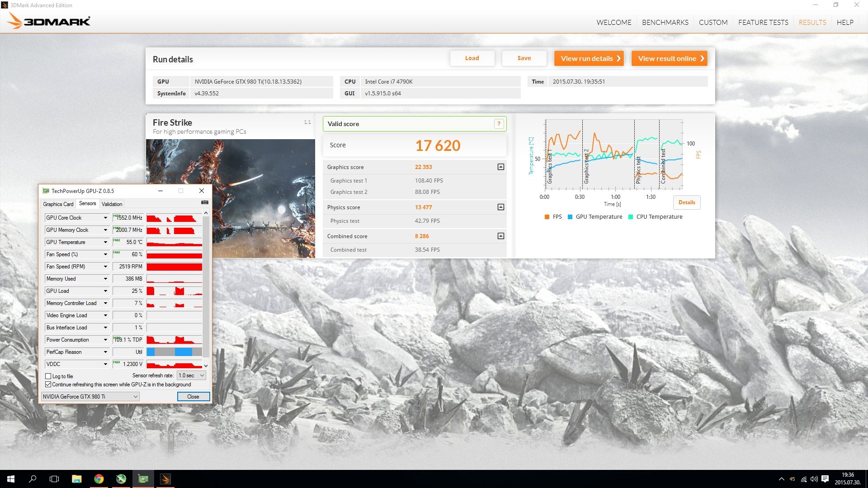Switch to WELCOME tab in 3DMark

click(x=613, y=22)
